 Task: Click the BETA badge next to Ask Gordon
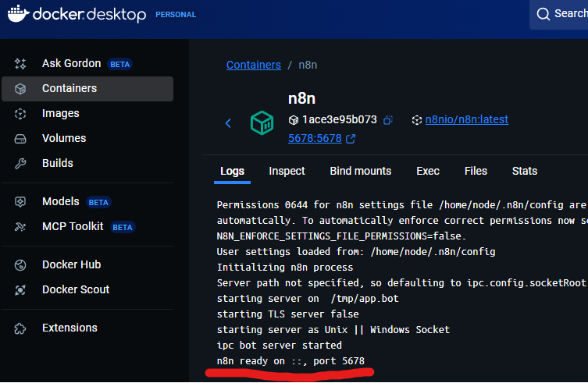tap(120, 65)
